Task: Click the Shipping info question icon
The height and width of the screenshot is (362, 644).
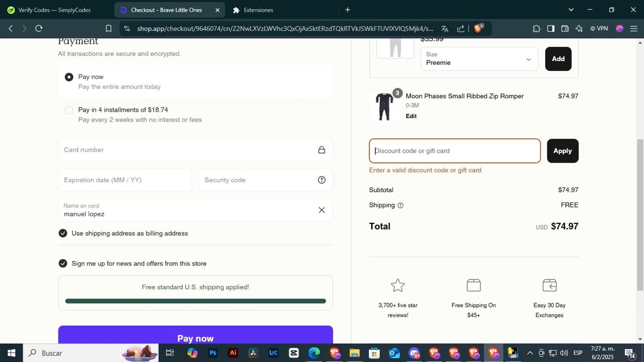Action: click(401, 205)
